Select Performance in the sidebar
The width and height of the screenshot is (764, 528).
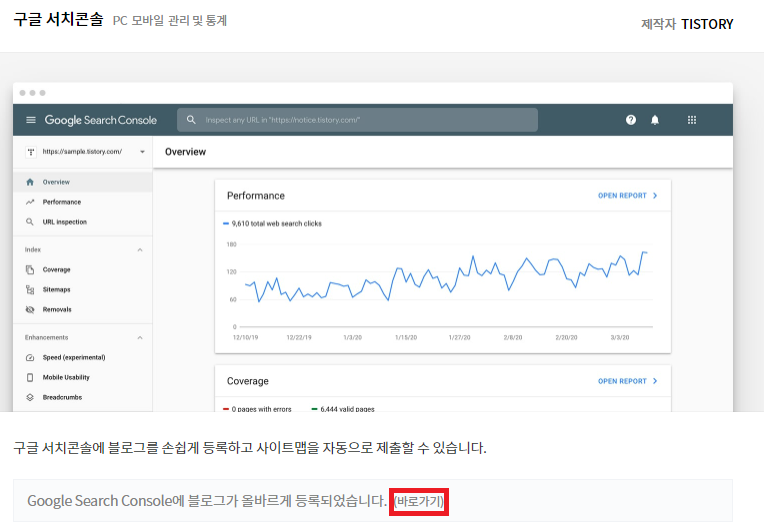pyautogui.click(x=83, y=202)
